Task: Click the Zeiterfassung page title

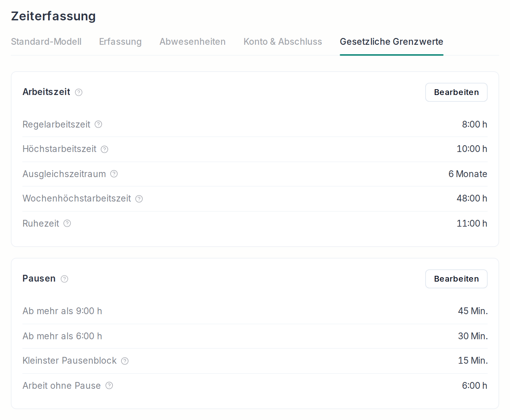Action: point(53,16)
